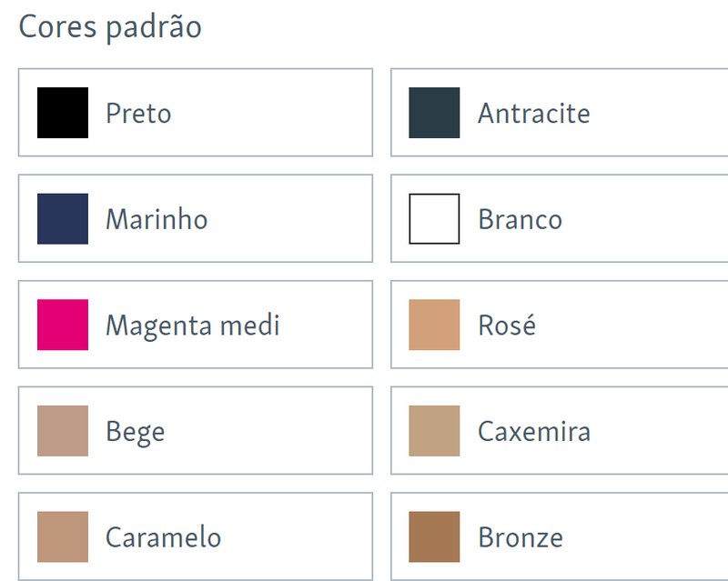Image resolution: width=728 pixels, height=581 pixels.
Task: Choose the Marinho option tile
Action: [196, 218]
